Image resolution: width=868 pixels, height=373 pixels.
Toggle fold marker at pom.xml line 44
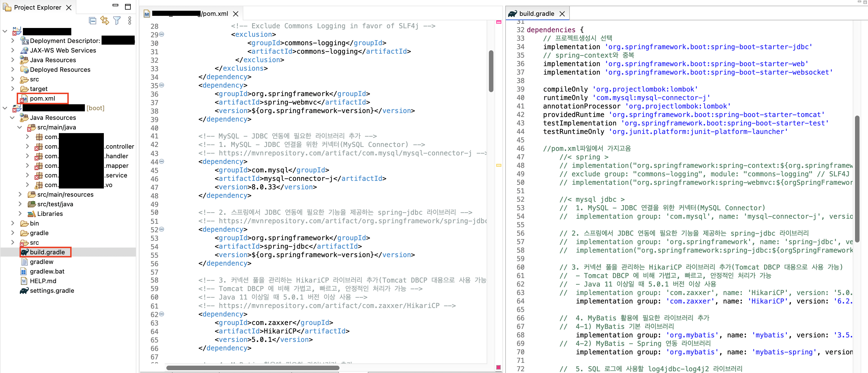pyautogui.click(x=162, y=162)
